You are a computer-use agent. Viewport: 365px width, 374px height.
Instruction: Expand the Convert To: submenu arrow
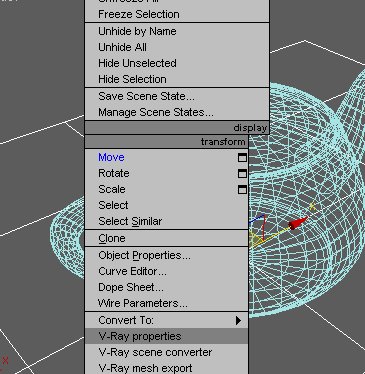click(x=238, y=320)
